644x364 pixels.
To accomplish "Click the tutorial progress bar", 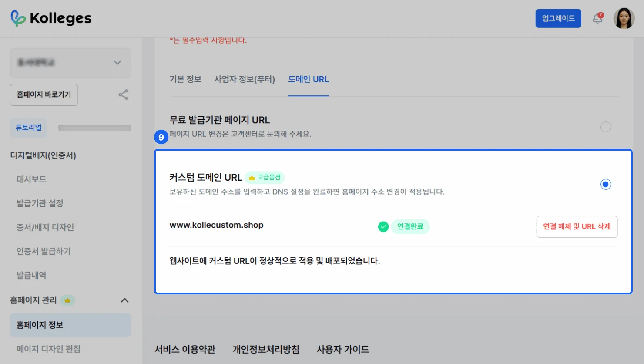I will [x=94, y=128].
